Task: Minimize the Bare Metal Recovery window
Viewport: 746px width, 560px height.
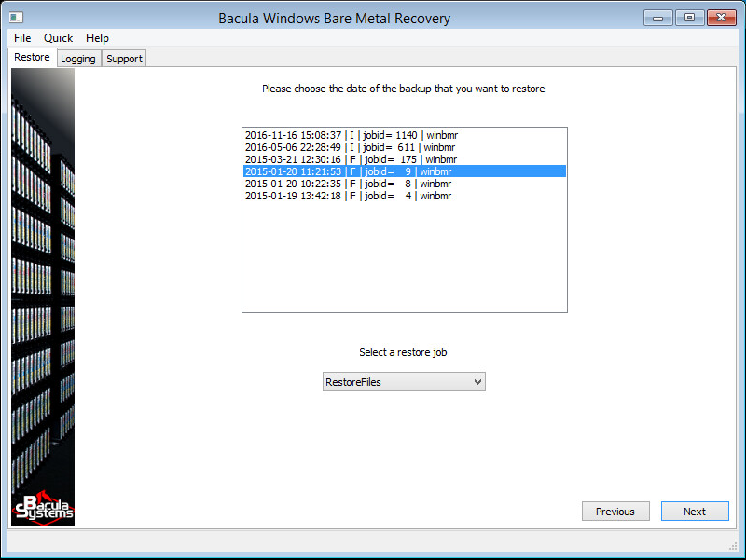Action: [x=658, y=18]
